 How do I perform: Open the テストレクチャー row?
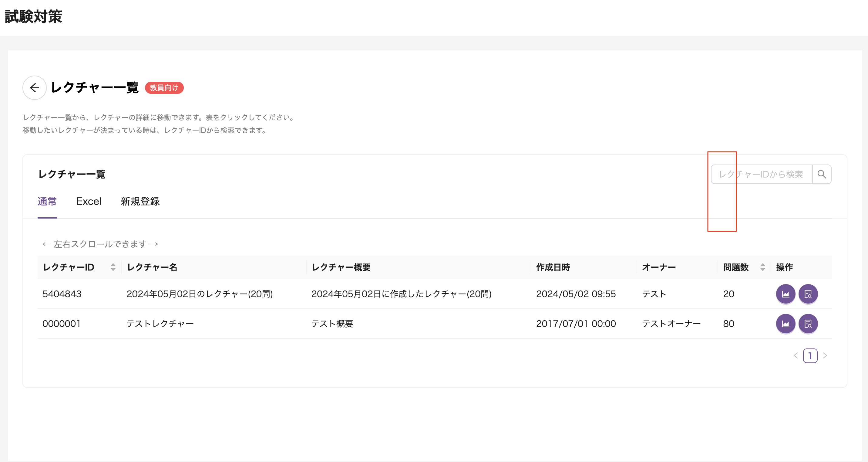click(x=160, y=323)
